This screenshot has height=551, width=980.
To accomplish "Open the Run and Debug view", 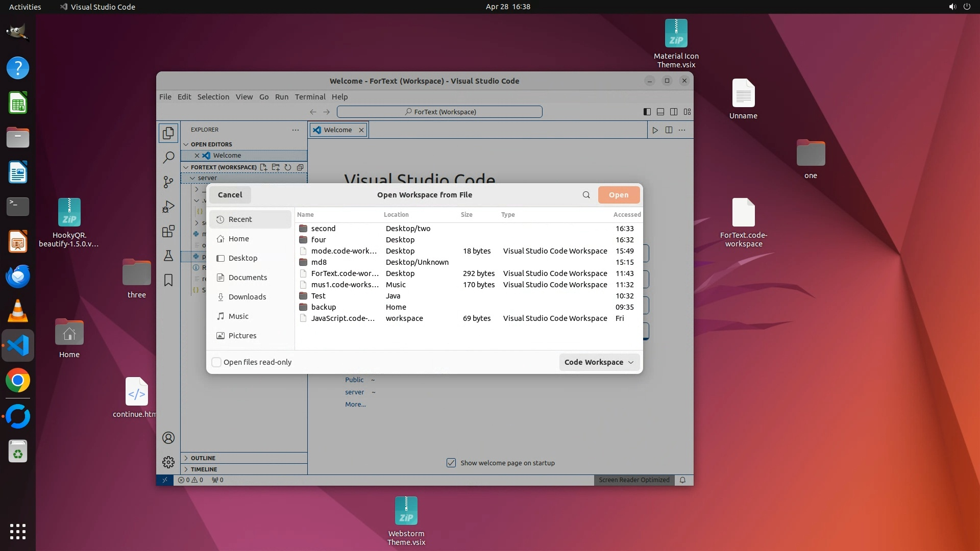I will (168, 207).
